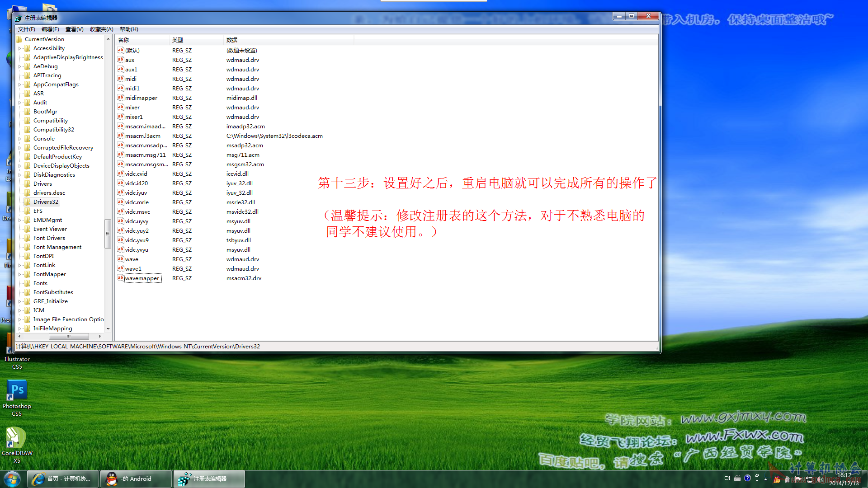
Task: Select the BootMgr key
Action: click(x=45, y=112)
